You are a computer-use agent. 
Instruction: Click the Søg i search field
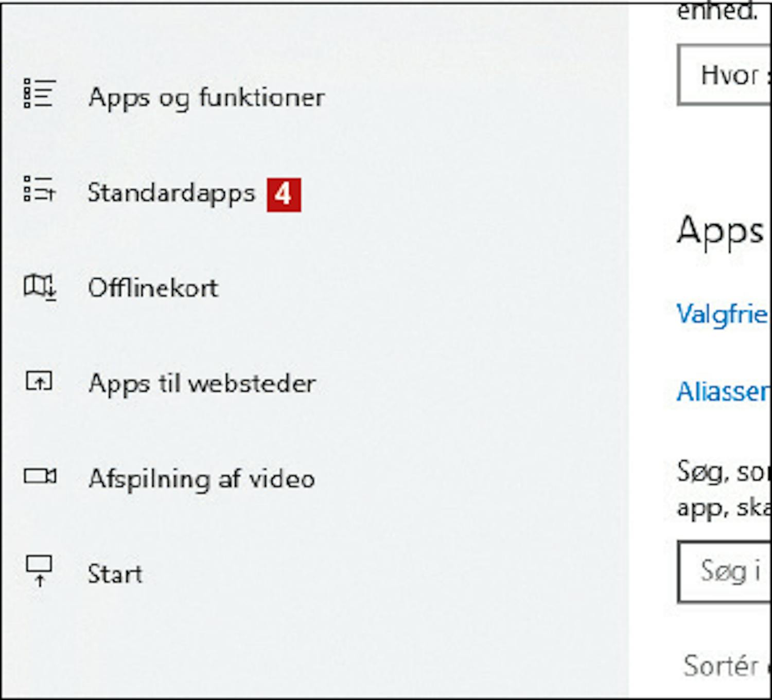click(x=724, y=571)
